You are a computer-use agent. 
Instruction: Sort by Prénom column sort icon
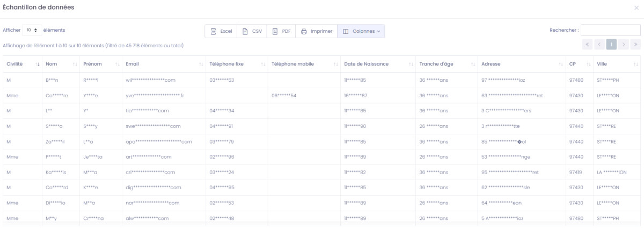117,64
